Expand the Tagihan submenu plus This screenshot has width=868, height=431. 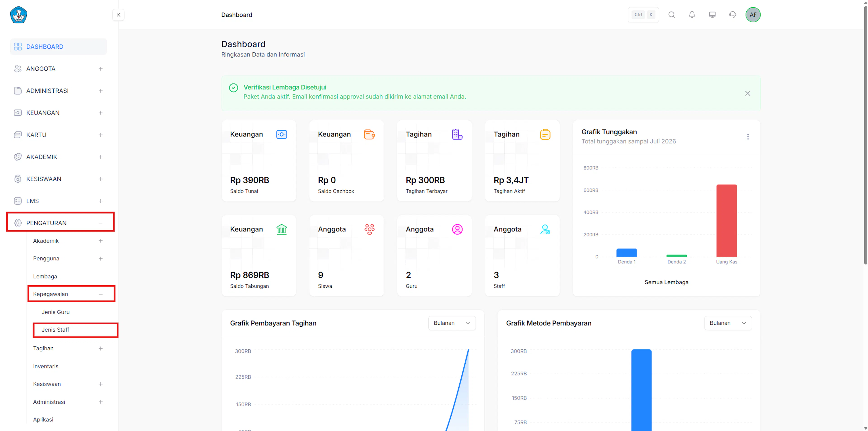tap(101, 349)
